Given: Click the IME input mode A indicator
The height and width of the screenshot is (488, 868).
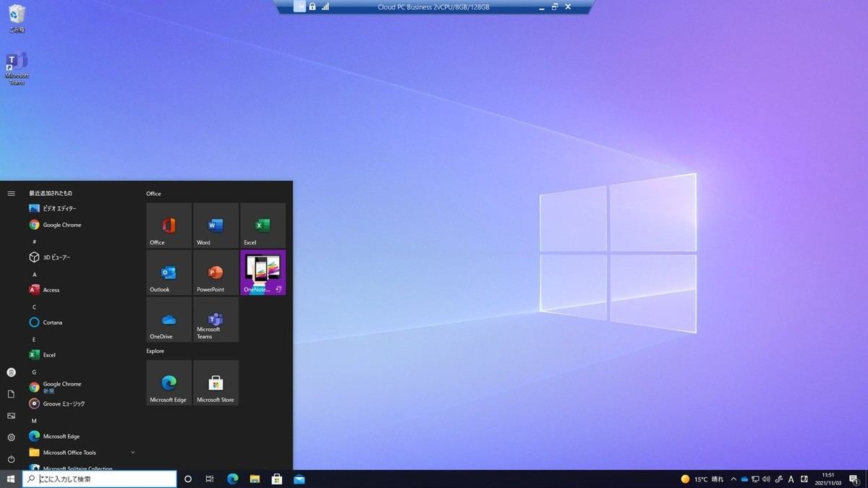Looking at the screenshot, I should point(791,479).
